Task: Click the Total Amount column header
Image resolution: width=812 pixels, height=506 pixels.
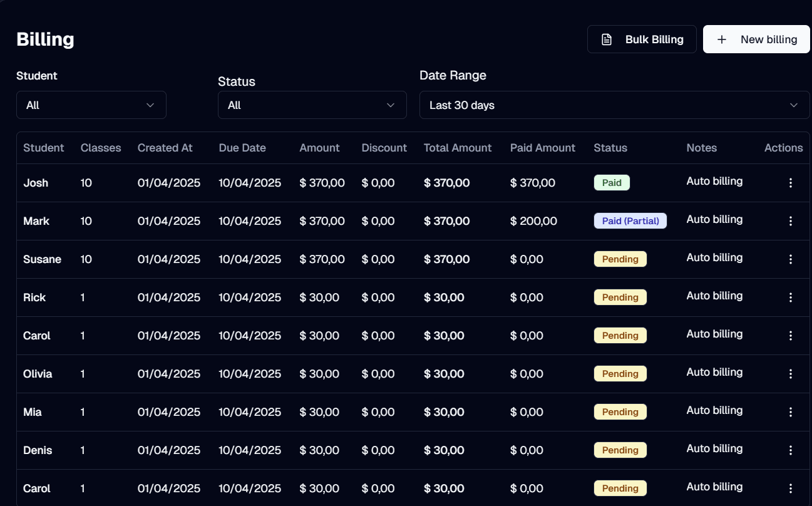Action: [x=457, y=148]
